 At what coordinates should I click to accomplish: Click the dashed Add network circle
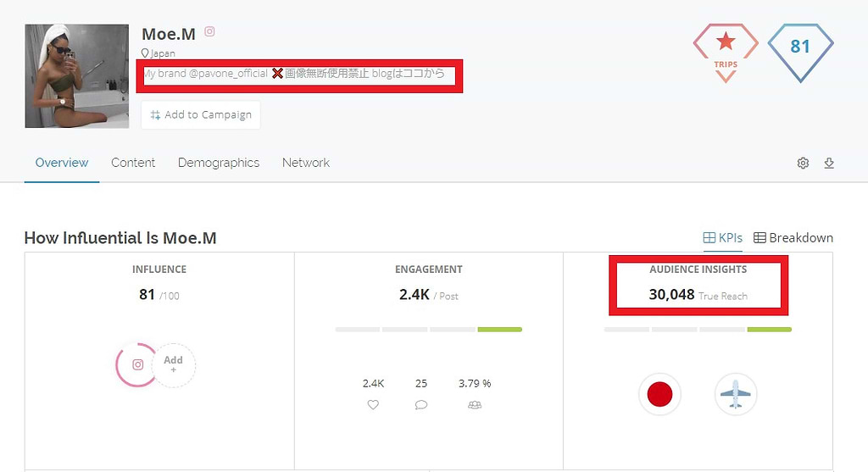tap(174, 364)
